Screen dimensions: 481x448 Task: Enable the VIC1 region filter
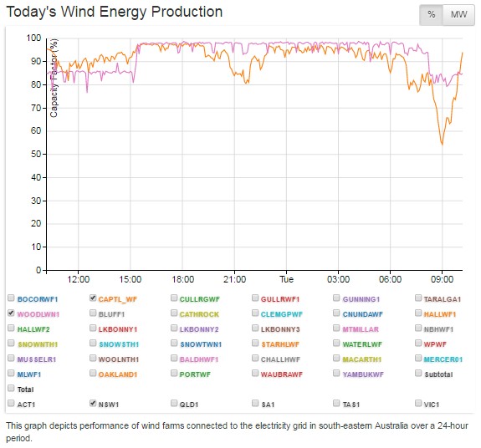(x=418, y=403)
